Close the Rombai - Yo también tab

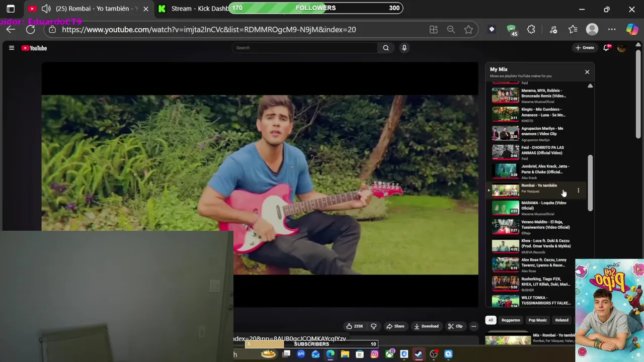pyautogui.click(x=146, y=9)
